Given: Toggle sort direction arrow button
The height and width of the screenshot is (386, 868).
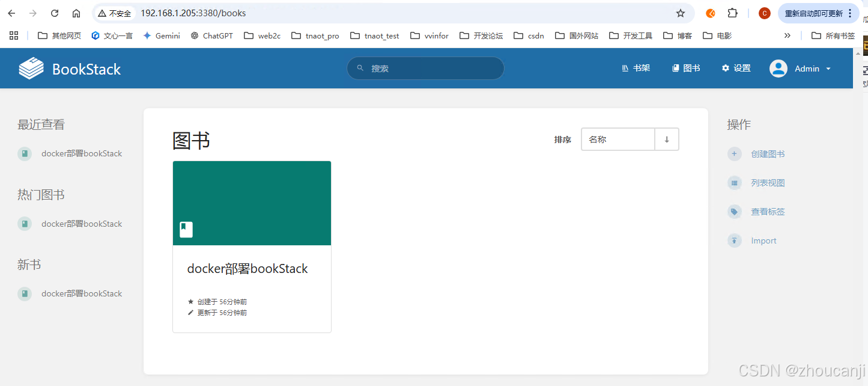Looking at the screenshot, I should click(x=667, y=139).
